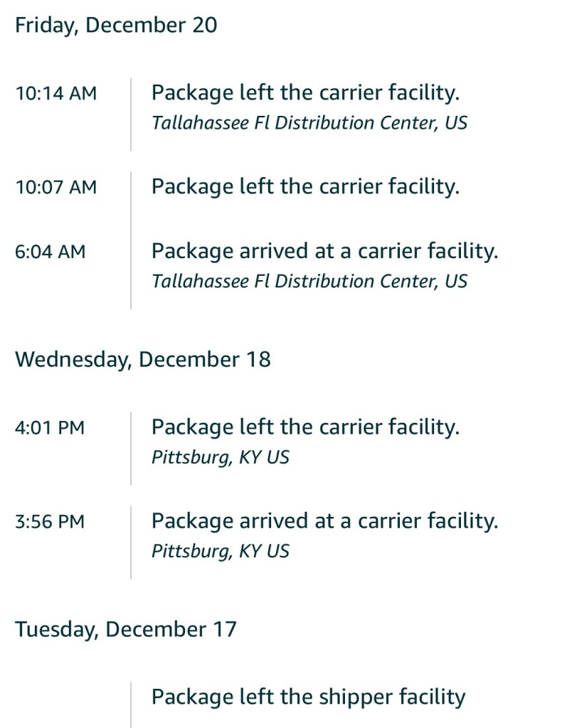The height and width of the screenshot is (728, 577).
Task: Click the timeline divider beside 10:07 AM
Action: (131, 187)
